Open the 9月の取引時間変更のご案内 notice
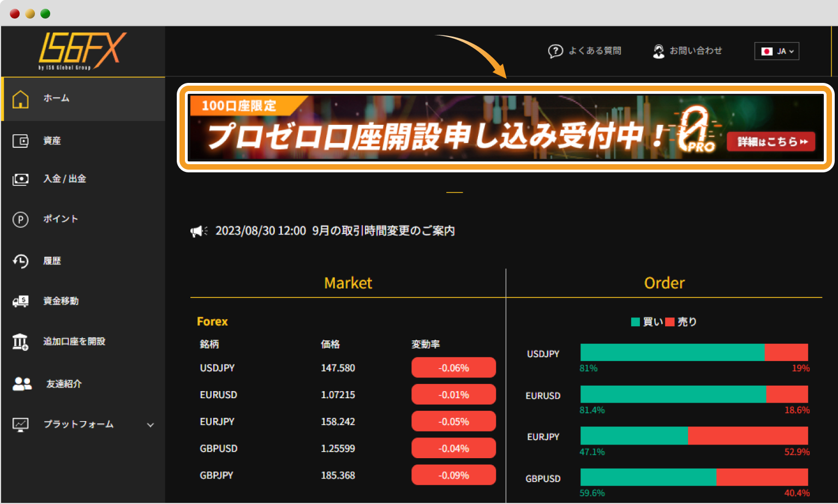The width and height of the screenshot is (838, 504). tap(384, 231)
